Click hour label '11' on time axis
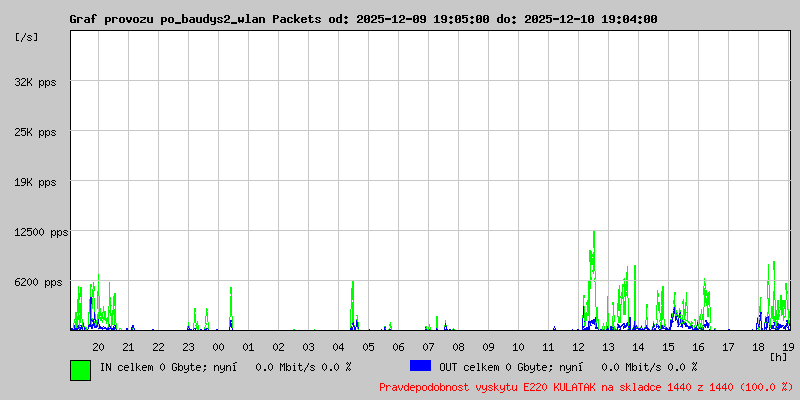The image size is (800, 400). click(548, 347)
